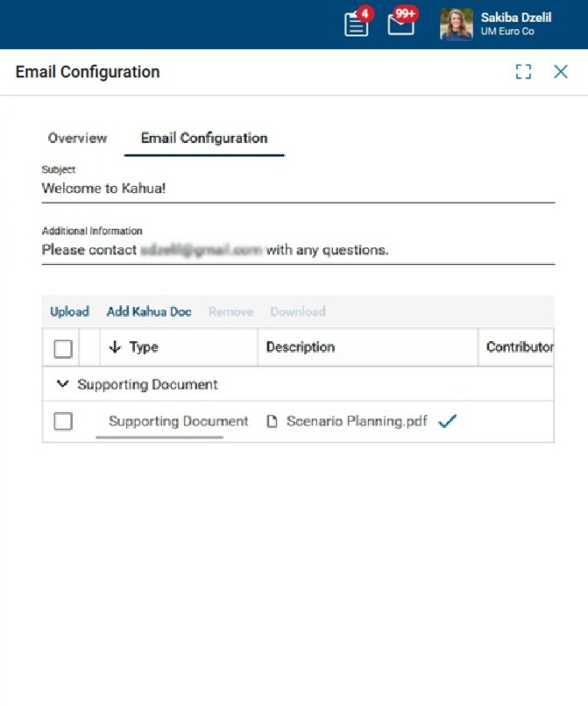Open the messages envelope icon
Screen dimensions: 588x706
coord(401,24)
